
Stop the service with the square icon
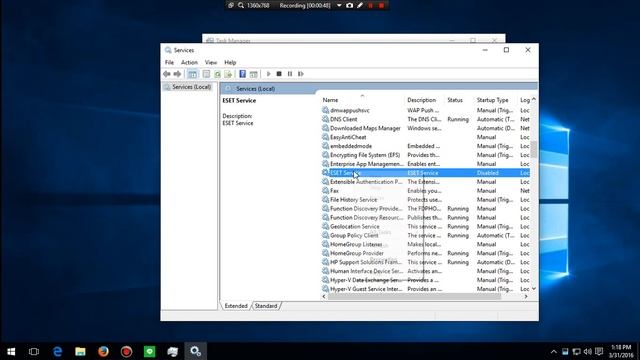tap(279, 74)
